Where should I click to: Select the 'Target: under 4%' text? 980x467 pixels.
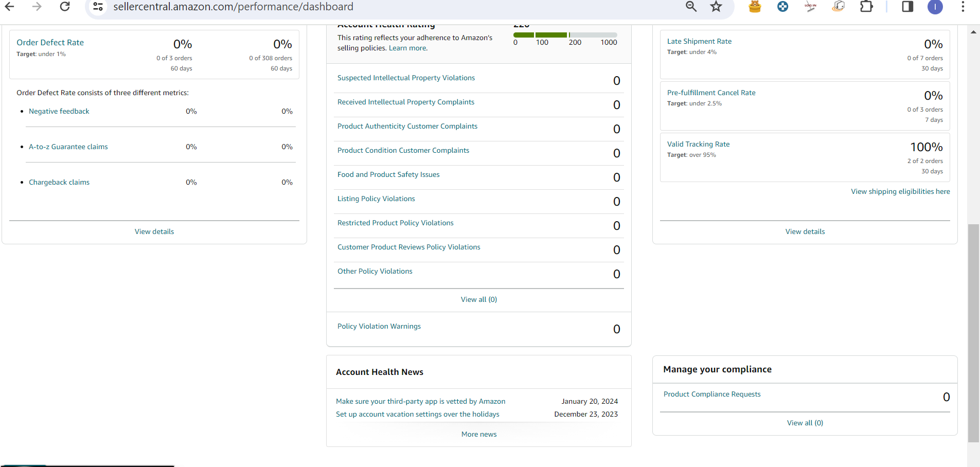692,52
